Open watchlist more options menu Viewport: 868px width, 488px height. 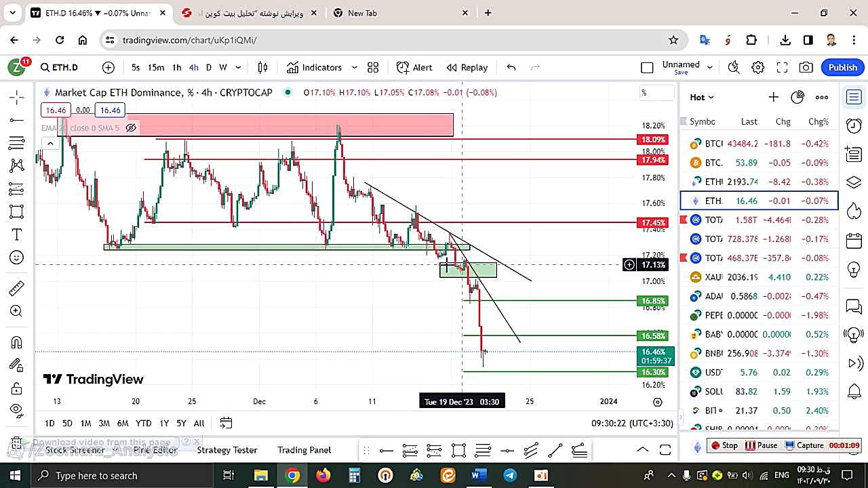point(822,97)
